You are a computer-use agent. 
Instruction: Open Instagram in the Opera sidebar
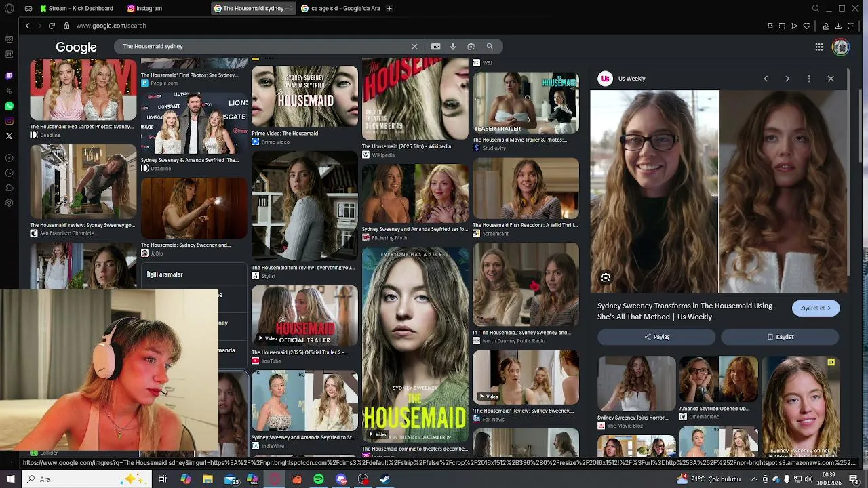pyautogui.click(x=9, y=121)
